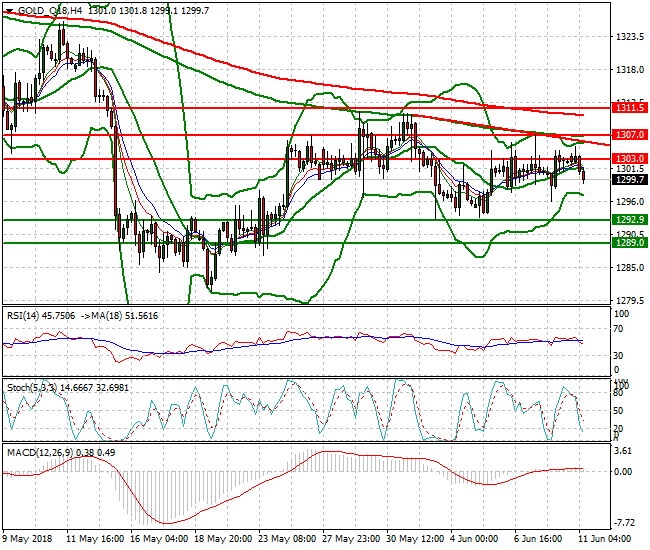
Task: Click the MACD(12,26,9) indicator label
Action: tap(40, 453)
